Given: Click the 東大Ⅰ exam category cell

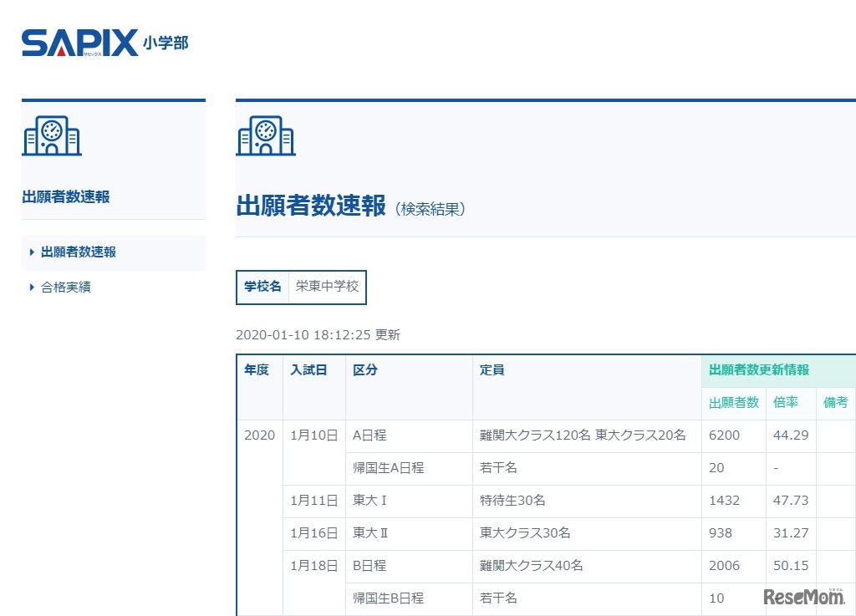Looking at the screenshot, I should tap(370, 500).
